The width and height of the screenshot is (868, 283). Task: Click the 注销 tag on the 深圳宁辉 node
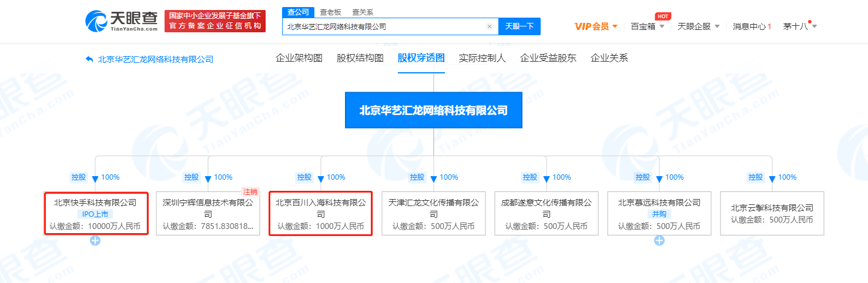tap(250, 192)
